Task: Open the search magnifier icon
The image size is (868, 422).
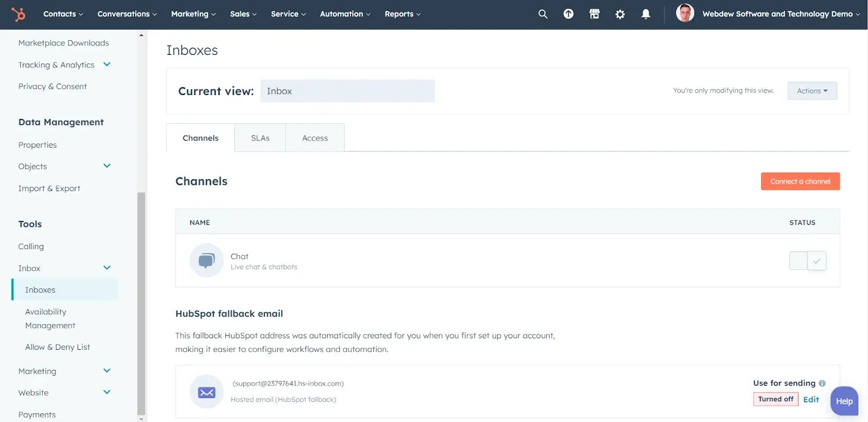Action: click(542, 14)
